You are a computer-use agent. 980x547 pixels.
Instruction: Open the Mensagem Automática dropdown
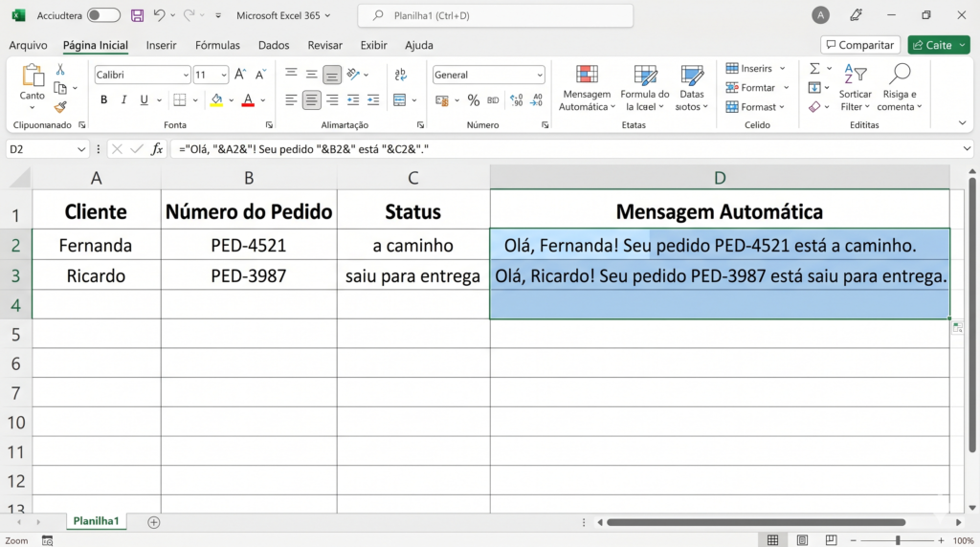pyautogui.click(x=587, y=88)
